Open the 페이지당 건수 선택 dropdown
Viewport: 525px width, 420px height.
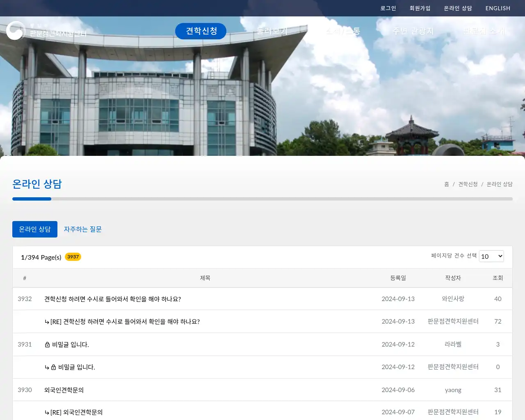tap(491, 256)
